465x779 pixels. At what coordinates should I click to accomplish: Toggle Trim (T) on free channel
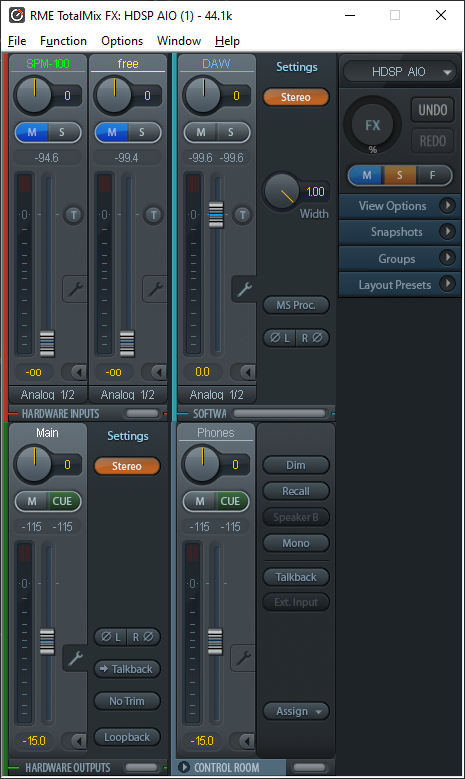pyautogui.click(x=154, y=215)
